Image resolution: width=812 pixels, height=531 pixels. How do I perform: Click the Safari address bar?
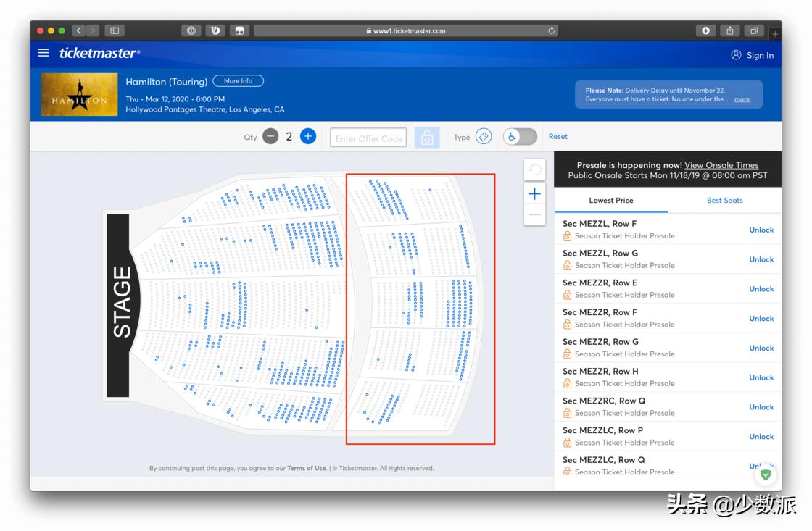[405, 30]
